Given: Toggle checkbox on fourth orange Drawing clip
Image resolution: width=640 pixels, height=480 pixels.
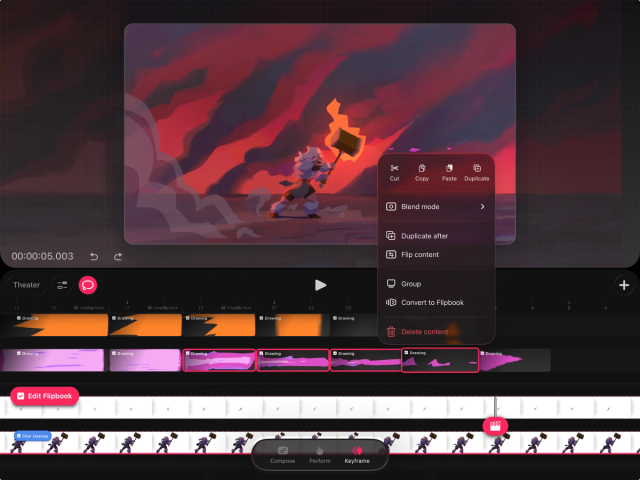Looking at the screenshot, I should click(261, 318).
